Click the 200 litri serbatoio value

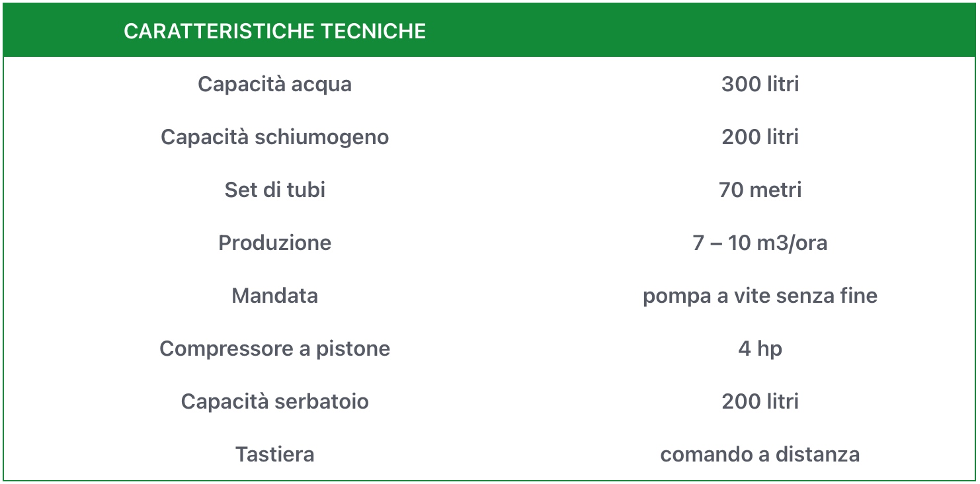coord(760,401)
